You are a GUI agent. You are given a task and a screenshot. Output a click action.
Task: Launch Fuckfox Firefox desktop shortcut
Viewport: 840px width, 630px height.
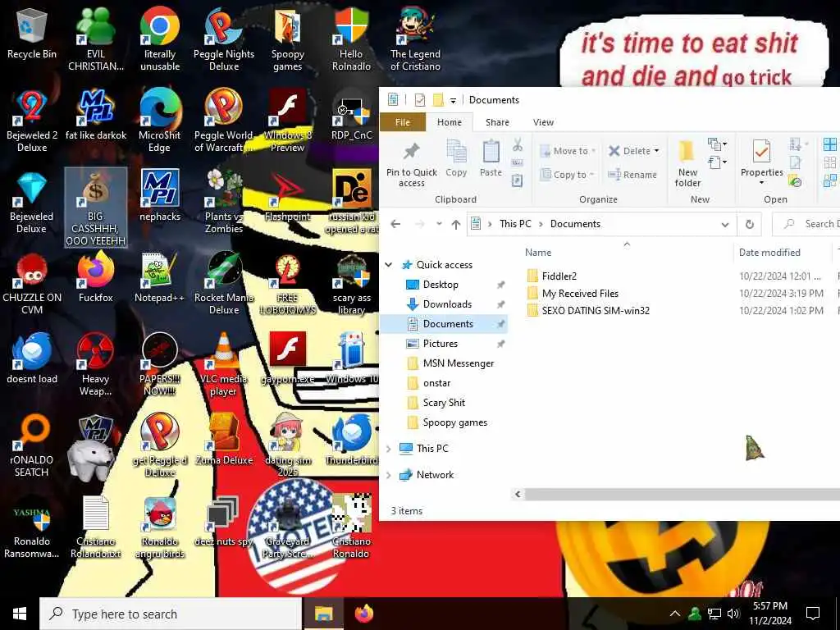pos(95,278)
